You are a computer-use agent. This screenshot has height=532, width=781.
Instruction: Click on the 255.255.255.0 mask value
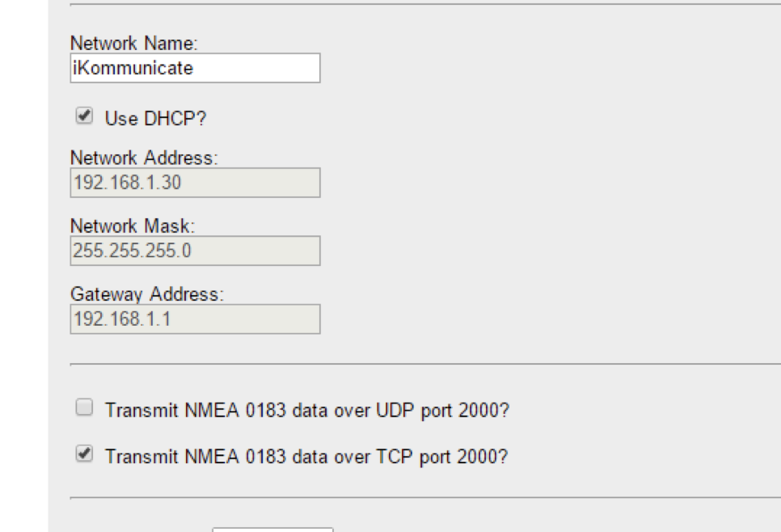132,251
